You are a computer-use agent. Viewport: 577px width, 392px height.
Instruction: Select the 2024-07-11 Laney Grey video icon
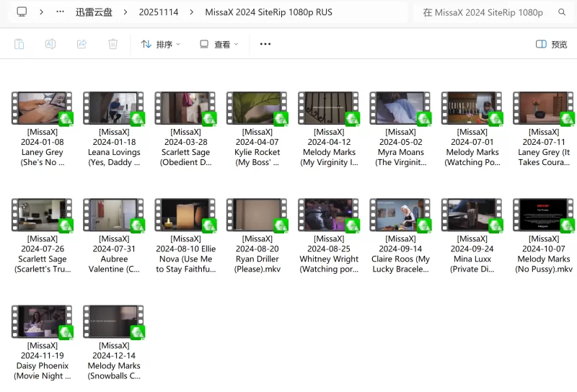pyautogui.click(x=544, y=108)
